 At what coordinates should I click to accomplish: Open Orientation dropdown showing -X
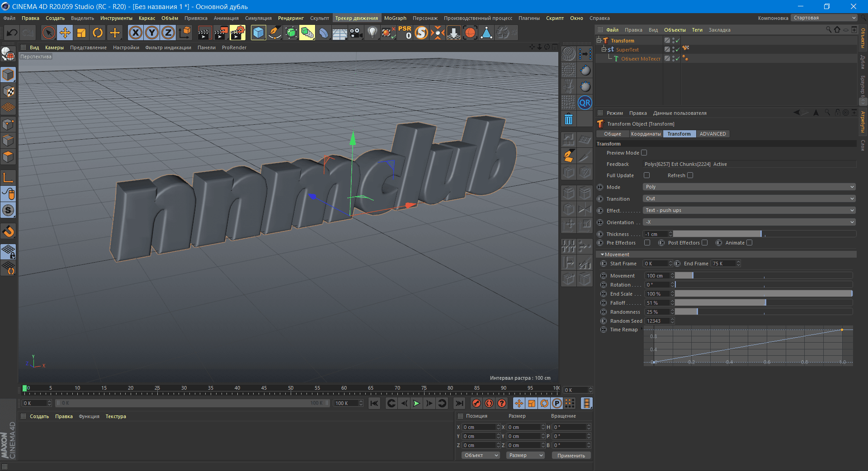[750, 222]
